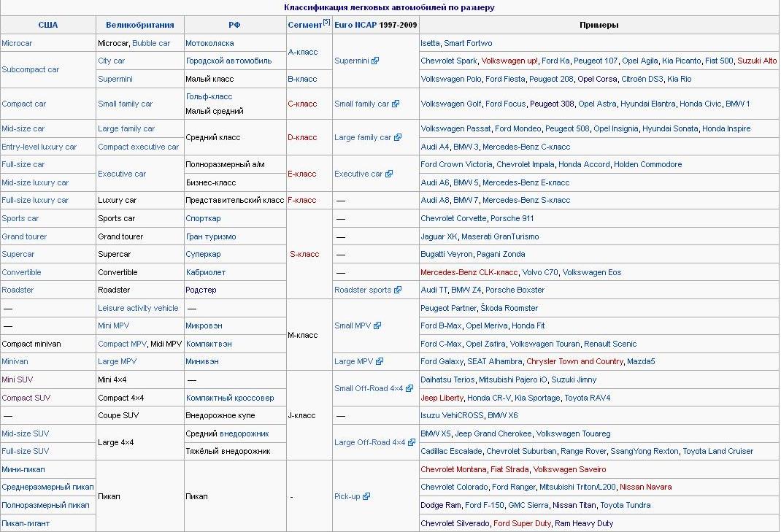Open the red C-класс link

click(x=302, y=104)
